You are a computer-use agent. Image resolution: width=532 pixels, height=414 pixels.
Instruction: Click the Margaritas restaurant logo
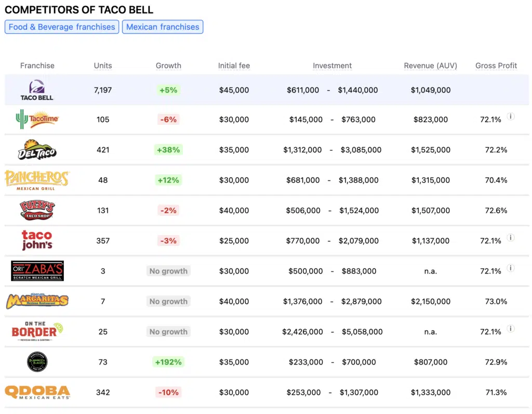[37, 301]
